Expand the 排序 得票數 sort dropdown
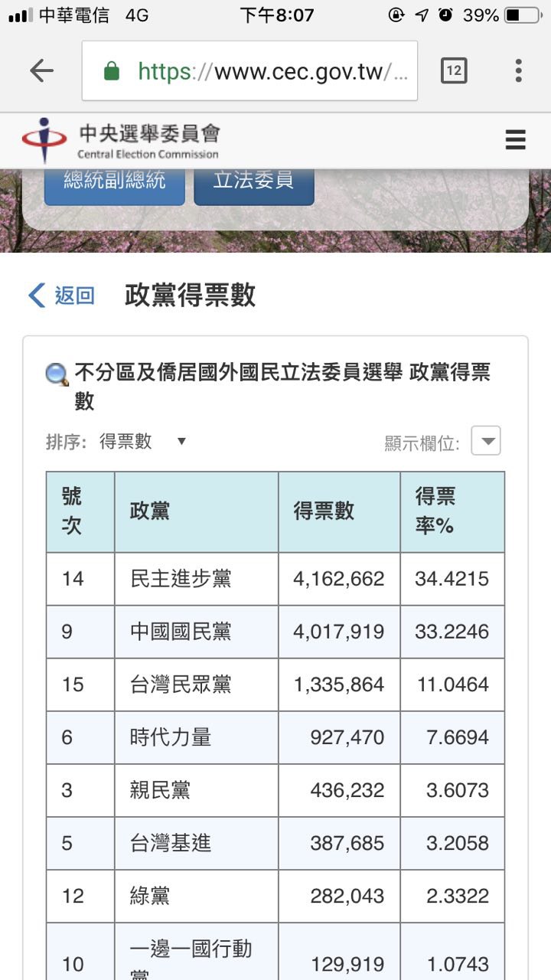The height and width of the screenshot is (980, 551). (142, 442)
